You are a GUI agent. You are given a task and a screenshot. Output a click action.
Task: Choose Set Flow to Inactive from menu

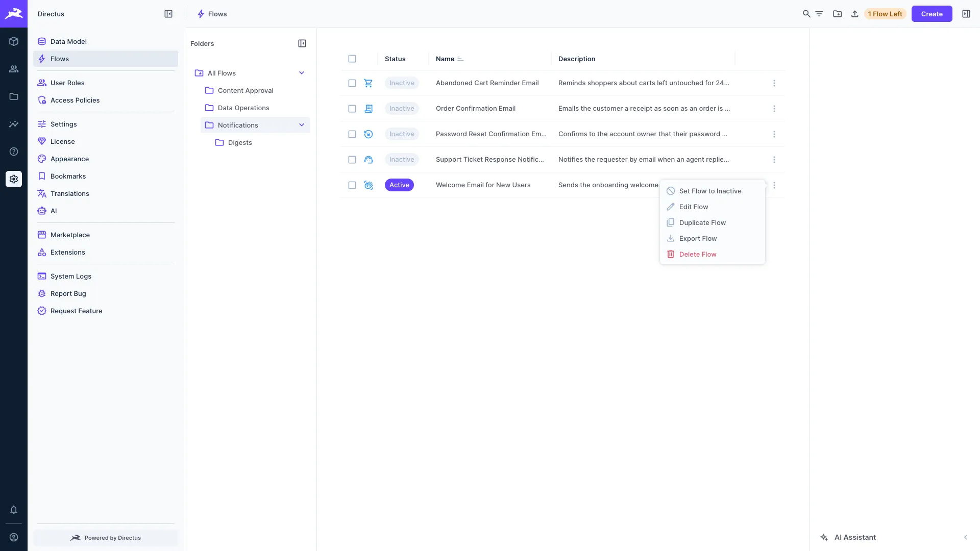pyautogui.click(x=712, y=191)
